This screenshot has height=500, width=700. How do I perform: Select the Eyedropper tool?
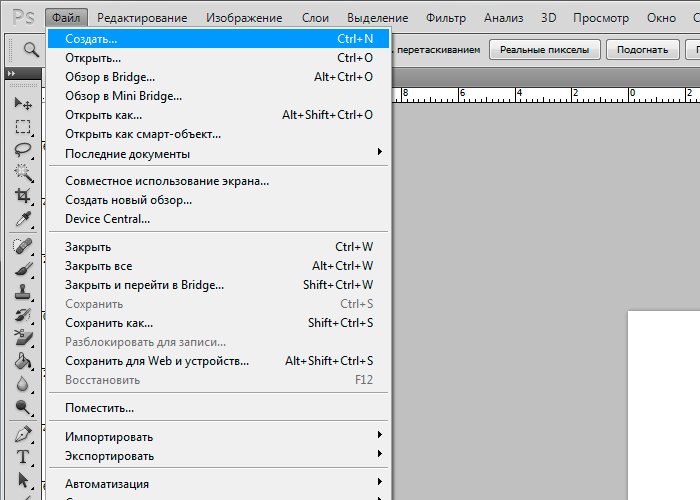[x=22, y=219]
